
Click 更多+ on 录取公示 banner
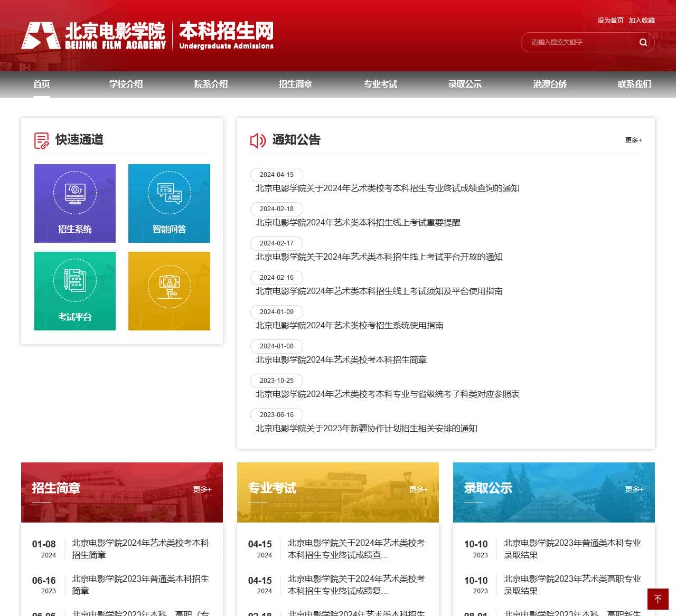point(634,489)
